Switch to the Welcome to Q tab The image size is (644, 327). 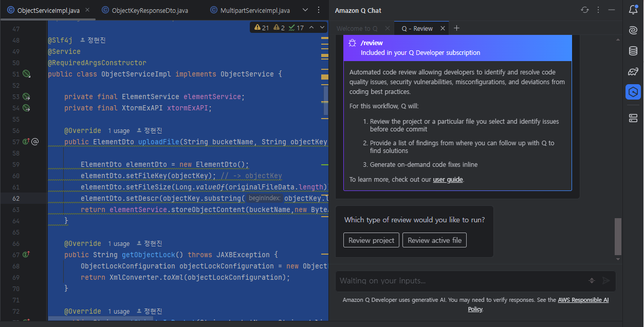pos(357,28)
